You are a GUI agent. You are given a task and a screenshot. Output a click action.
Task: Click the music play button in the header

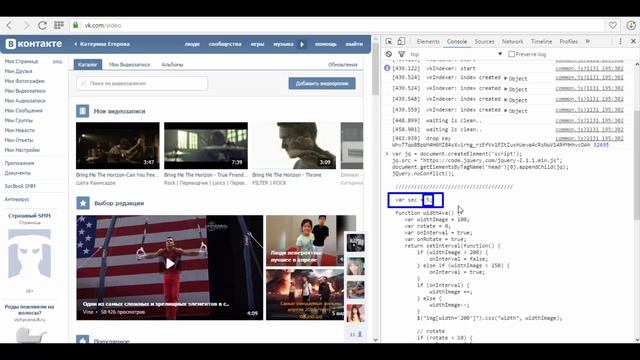[302, 44]
